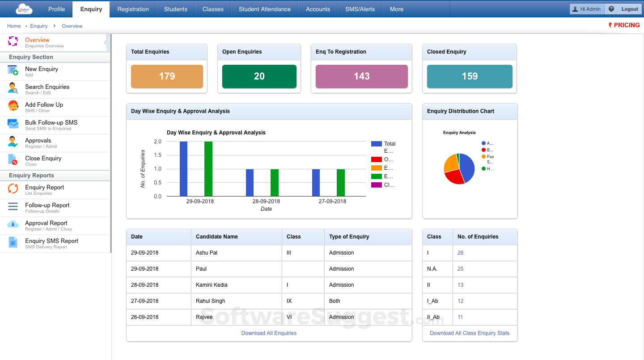Click Download All Enquiries link
Screen dimensions: 644x360
269,333
